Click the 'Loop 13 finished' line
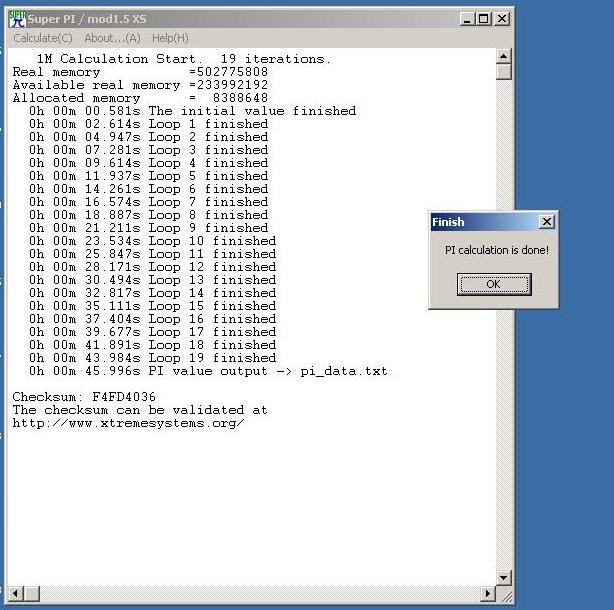This screenshot has width=614, height=610. (x=152, y=280)
